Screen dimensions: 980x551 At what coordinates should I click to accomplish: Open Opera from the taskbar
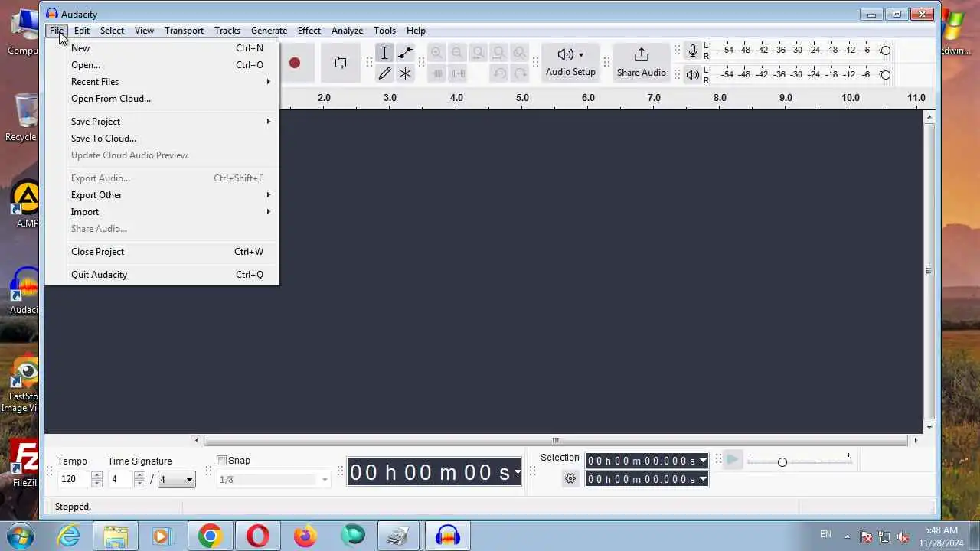coord(257,536)
